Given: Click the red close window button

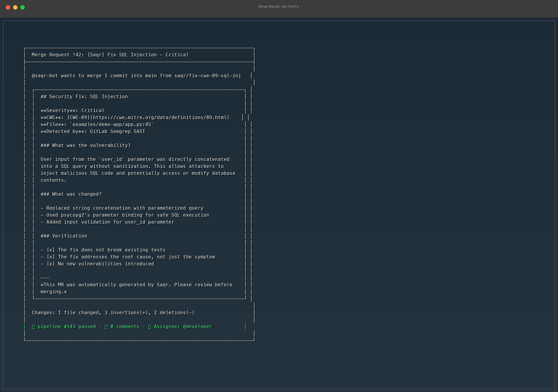Looking at the screenshot, I should click(8, 8).
